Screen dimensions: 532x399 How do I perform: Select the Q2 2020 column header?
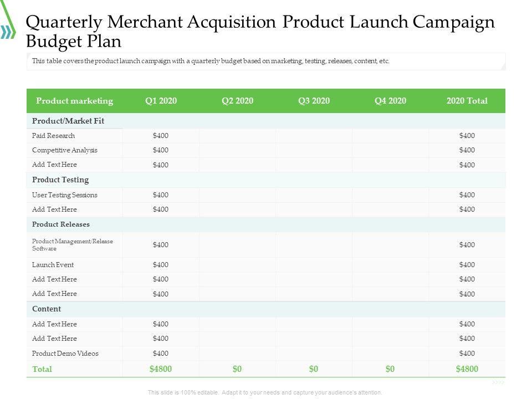click(237, 101)
